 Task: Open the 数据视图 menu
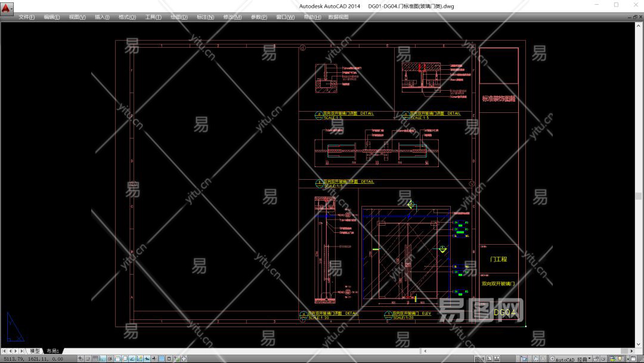[x=339, y=17]
